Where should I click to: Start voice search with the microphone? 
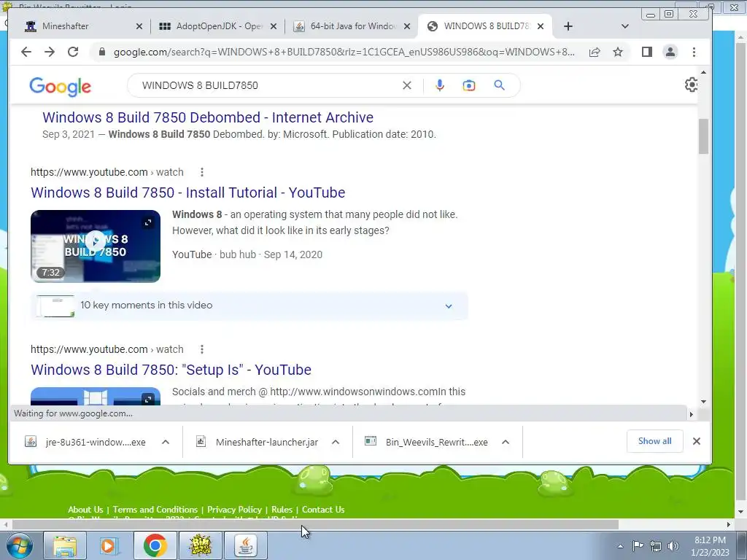(x=440, y=85)
